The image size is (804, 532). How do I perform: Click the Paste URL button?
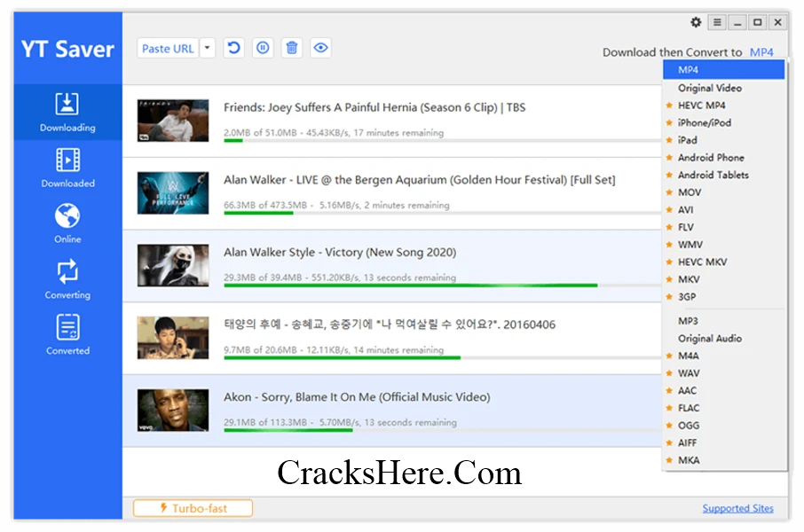point(168,48)
